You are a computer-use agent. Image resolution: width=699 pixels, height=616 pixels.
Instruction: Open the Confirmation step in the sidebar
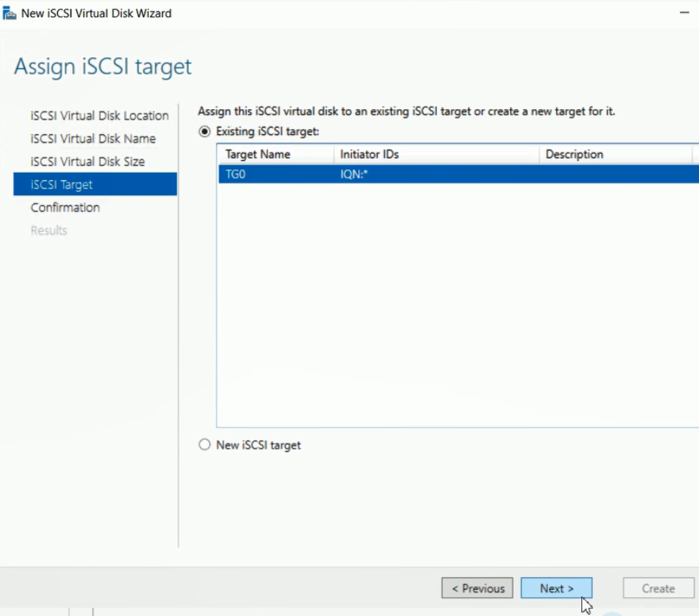coord(65,207)
